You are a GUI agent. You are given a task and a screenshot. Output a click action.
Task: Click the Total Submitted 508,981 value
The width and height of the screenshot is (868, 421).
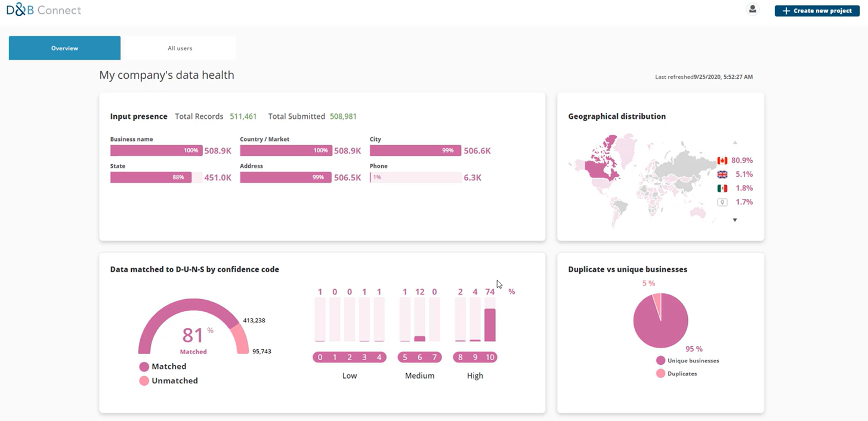343,116
